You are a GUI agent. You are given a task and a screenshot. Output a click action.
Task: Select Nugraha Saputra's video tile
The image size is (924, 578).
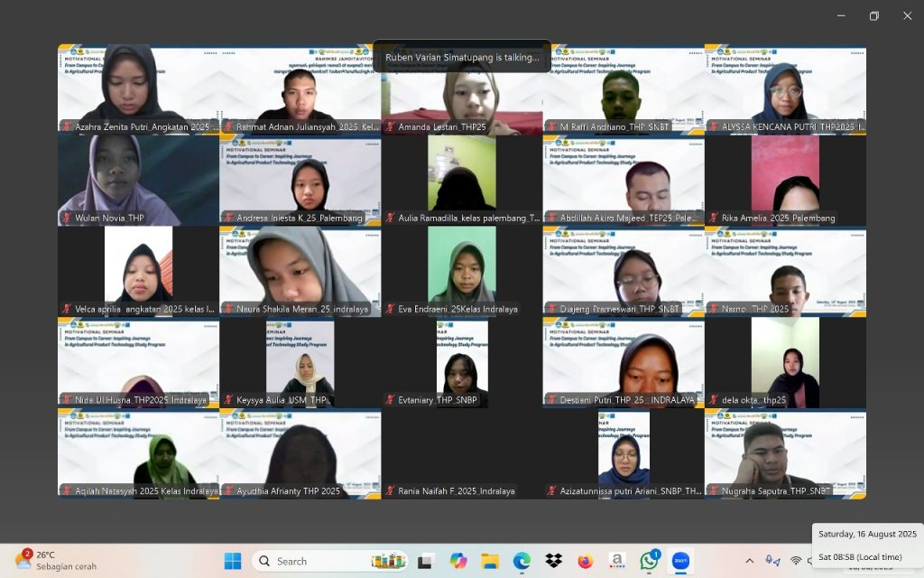[x=785, y=452]
